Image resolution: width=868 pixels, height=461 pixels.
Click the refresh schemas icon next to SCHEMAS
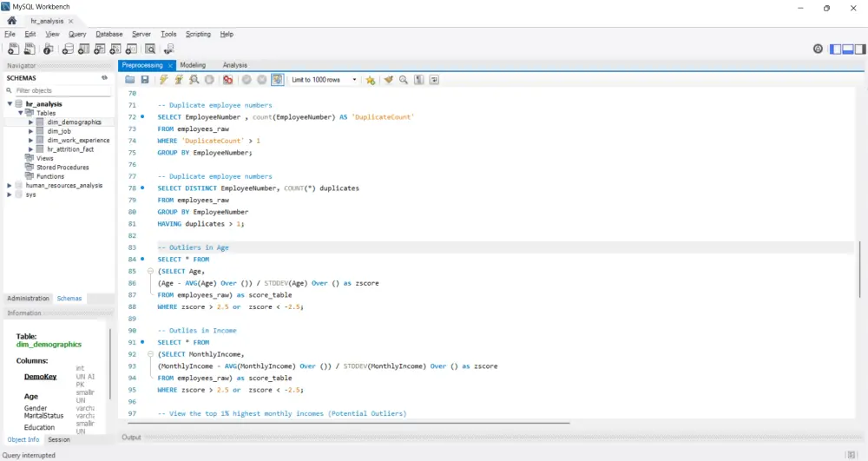click(104, 78)
